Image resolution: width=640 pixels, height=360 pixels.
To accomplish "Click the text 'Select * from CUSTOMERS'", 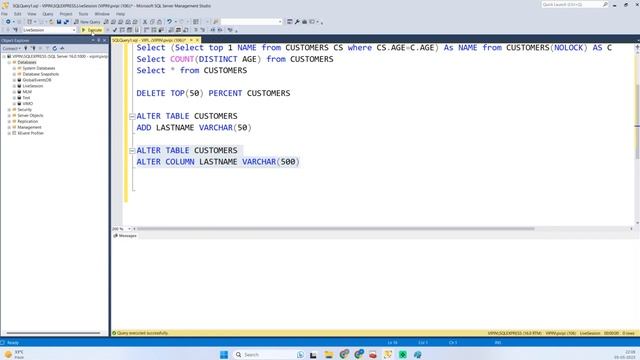I will coord(192,70).
